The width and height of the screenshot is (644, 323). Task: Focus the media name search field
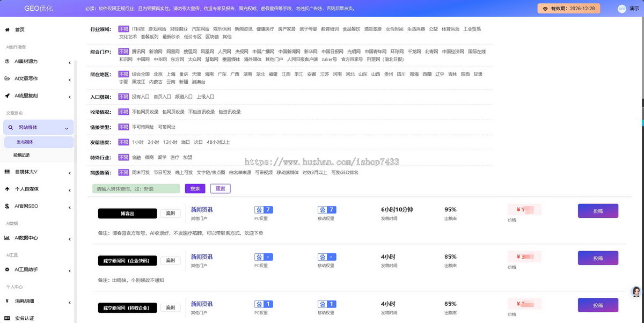tap(136, 189)
